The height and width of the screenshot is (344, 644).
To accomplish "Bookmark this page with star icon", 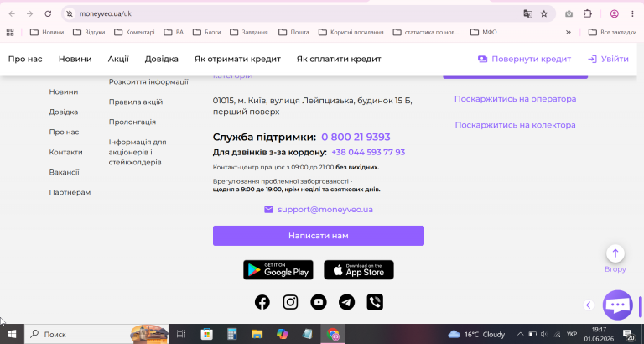I will click(544, 13).
